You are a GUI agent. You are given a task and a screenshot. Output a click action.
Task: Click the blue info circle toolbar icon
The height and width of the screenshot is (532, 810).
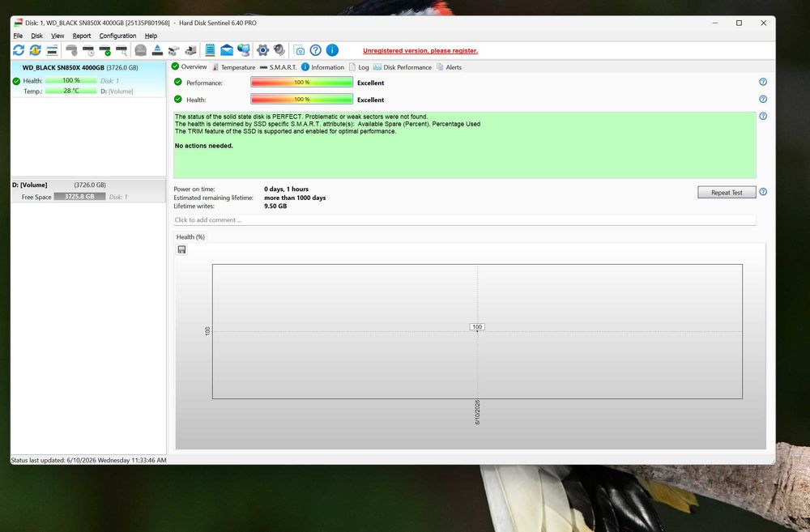(x=332, y=50)
